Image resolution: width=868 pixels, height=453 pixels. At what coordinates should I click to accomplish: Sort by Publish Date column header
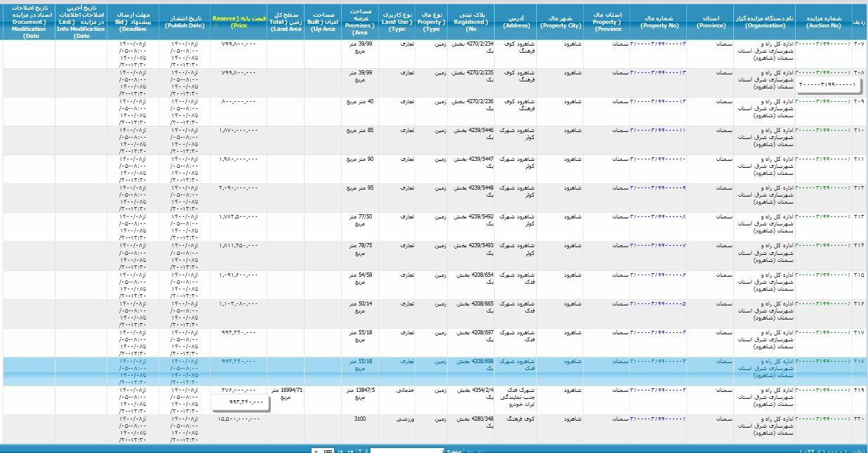pos(184,20)
